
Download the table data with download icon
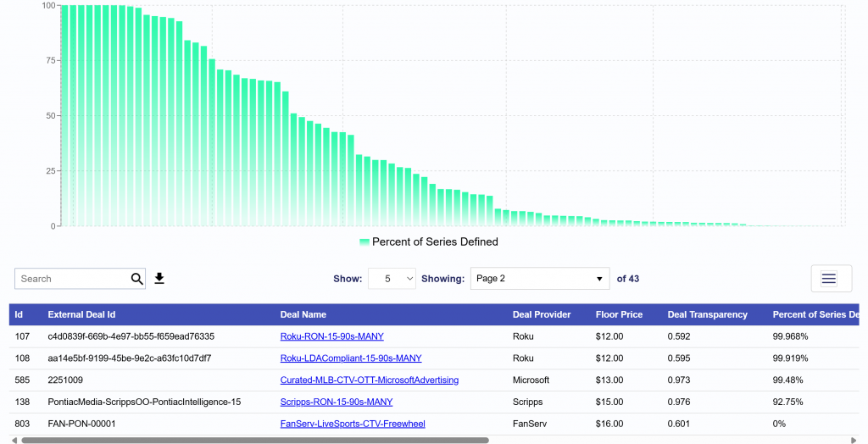(x=159, y=279)
